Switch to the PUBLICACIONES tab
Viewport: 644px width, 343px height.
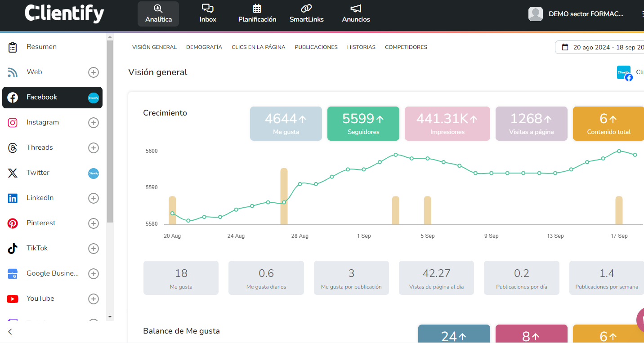point(316,47)
